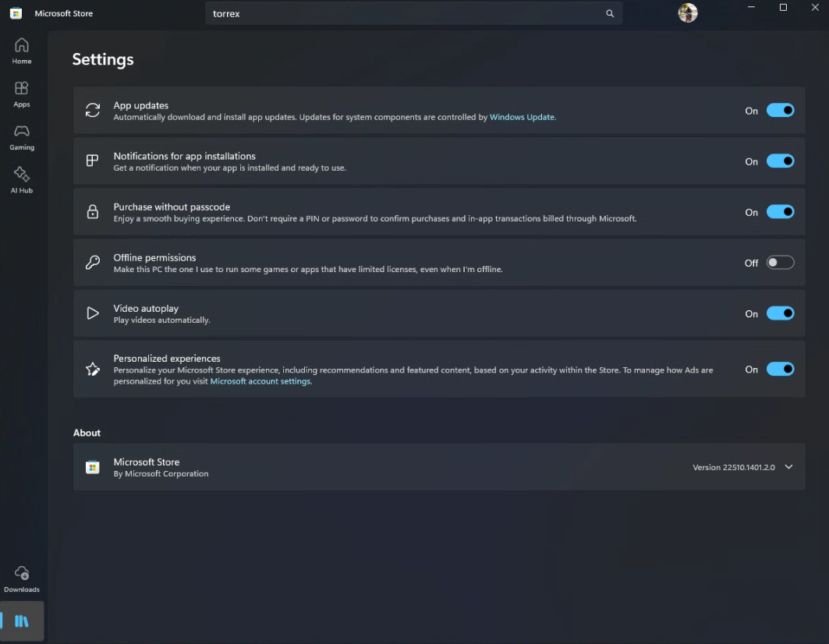The width and height of the screenshot is (829, 644).
Task: Open the user profile avatar
Action: coord(687,13)
